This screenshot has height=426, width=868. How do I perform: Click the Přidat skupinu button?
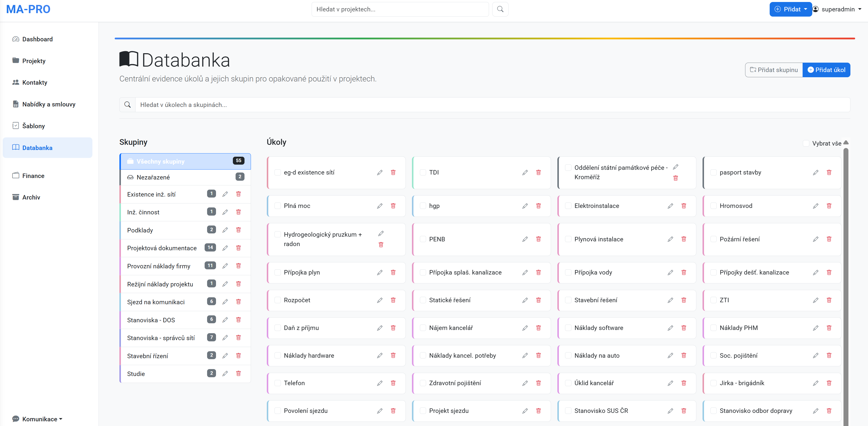[774, 70]
